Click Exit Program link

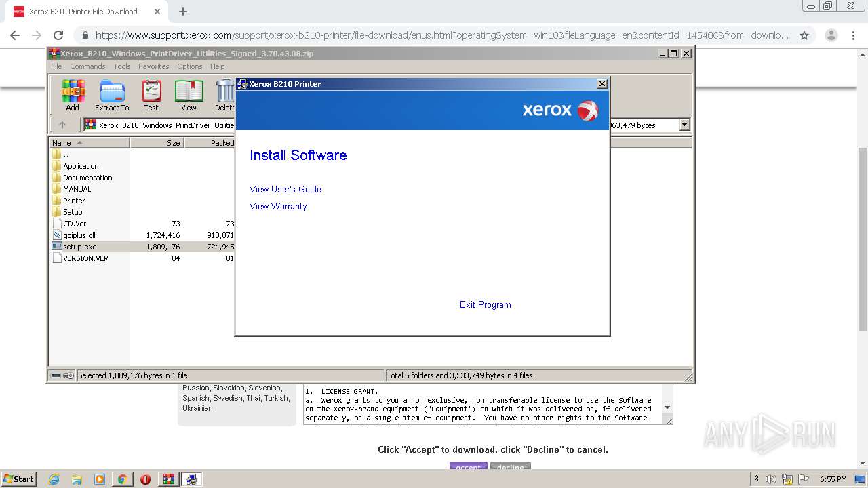pyautogui.click(x=486, y=304)
